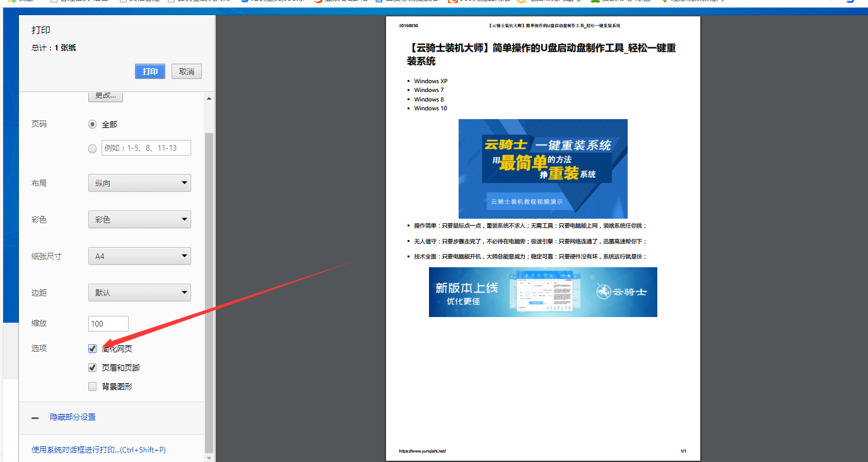Click inside the 缩放 scale input field
This screenshot has height=462, width=868.
point(108,323)
